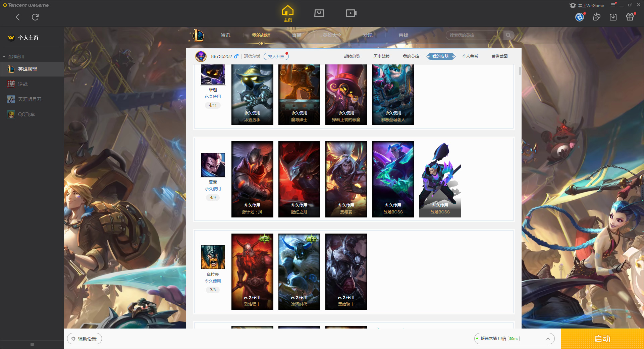
Task: Open the share/forward icon top right
Action: click(x=596, y=17)
